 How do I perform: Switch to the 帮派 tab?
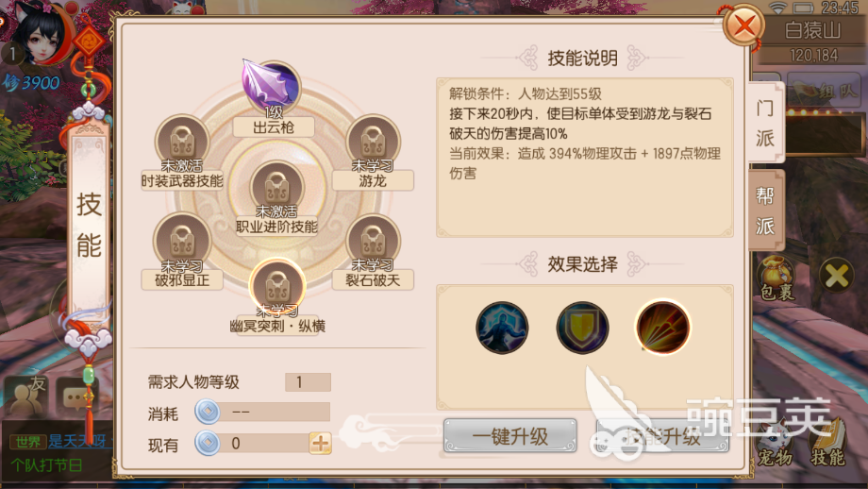pos(765,211)
